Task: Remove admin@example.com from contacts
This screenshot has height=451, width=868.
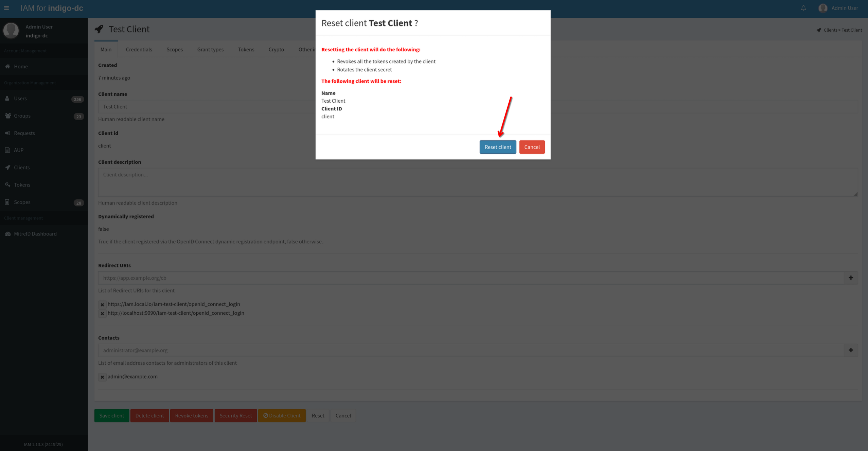Action: click(x=102, y=377)
